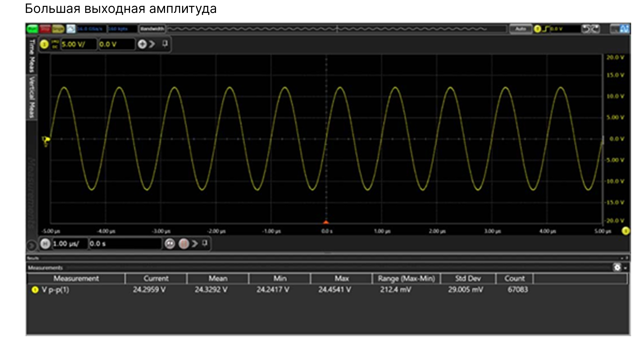Screen dimensions: 644x348
Task: Open dropdown arrow next to measurements gear
Action: (625, 268)
